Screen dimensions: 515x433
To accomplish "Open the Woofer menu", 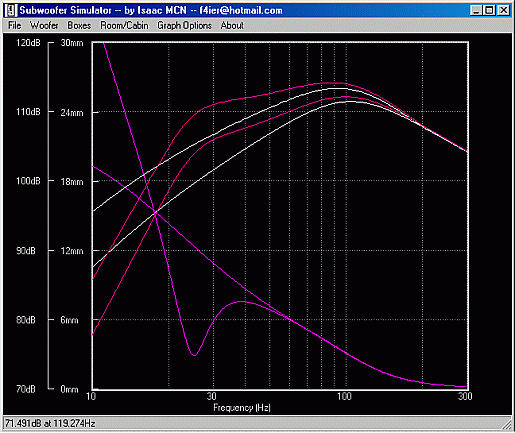I will point(44,25).
